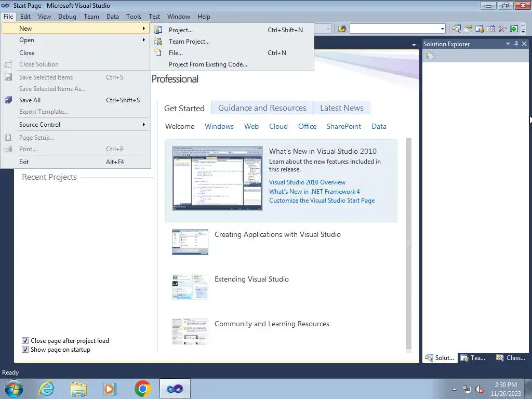Image resolution: width=532 pixels, height=399 pixels.
Task: Switch to the Latest News tab
Action: pos(342,108)
